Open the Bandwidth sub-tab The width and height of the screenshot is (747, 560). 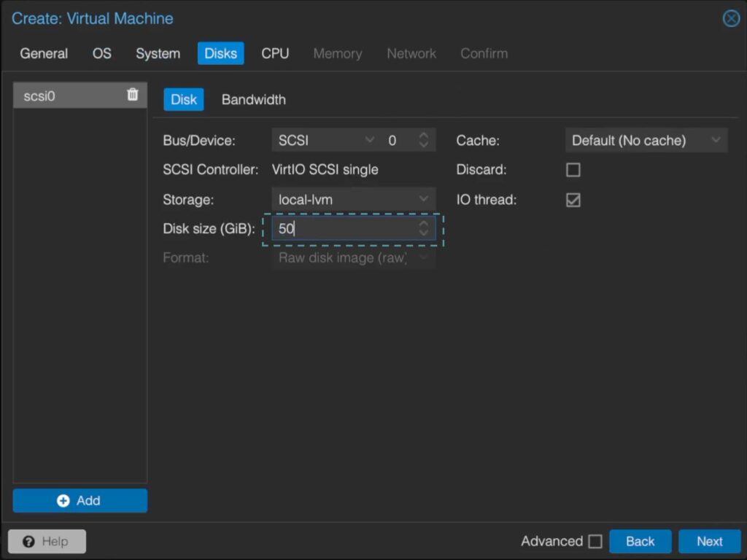[x=253, y=100]
